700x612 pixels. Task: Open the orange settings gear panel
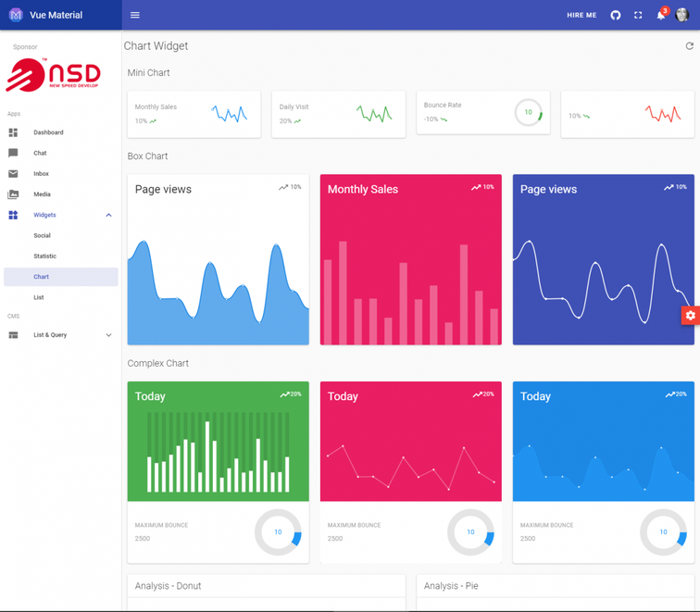[690, 316]
